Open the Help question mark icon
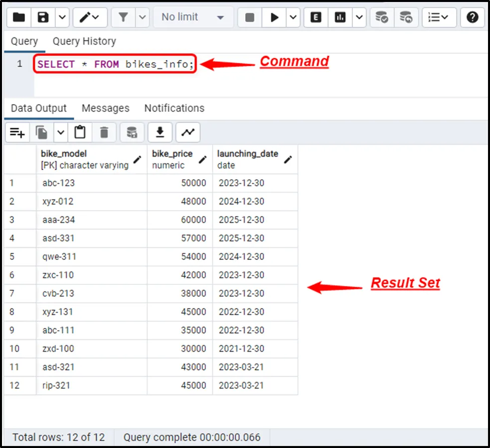Screen dimensions: 490x448 pyautogui.click(x=472, y=17)
